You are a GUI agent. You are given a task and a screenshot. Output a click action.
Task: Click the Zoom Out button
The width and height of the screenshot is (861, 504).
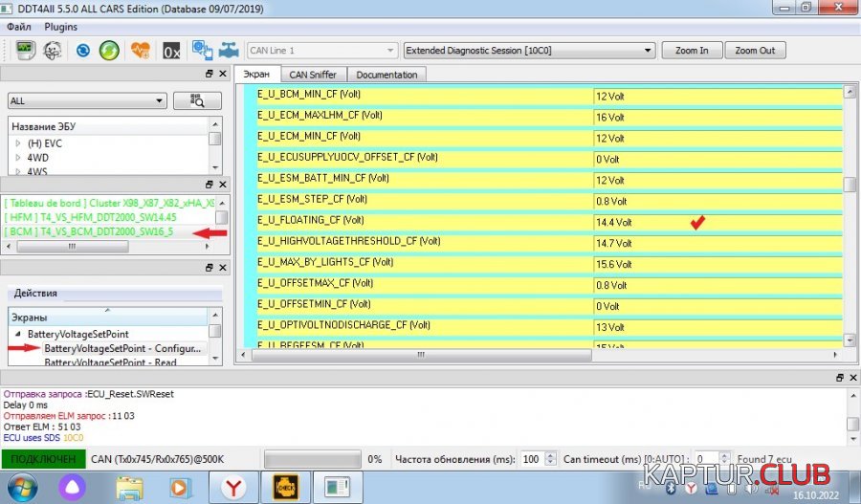coord(755,51)
